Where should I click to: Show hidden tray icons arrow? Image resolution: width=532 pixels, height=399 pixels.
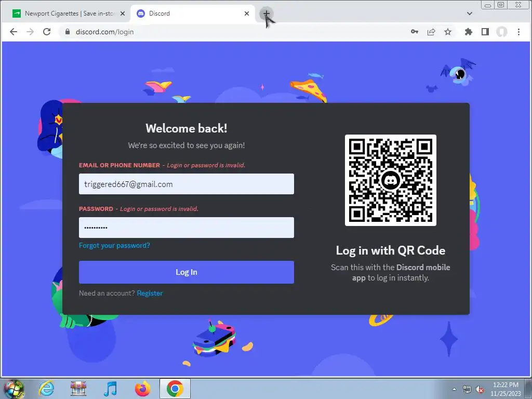pyautogui.click(x=454, y=389)
